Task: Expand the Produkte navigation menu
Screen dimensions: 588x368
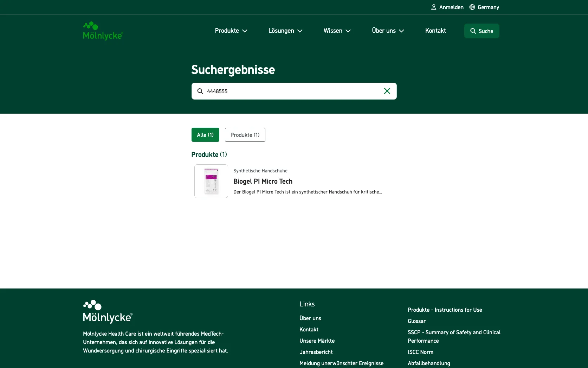Action: [x=231, y=31]
